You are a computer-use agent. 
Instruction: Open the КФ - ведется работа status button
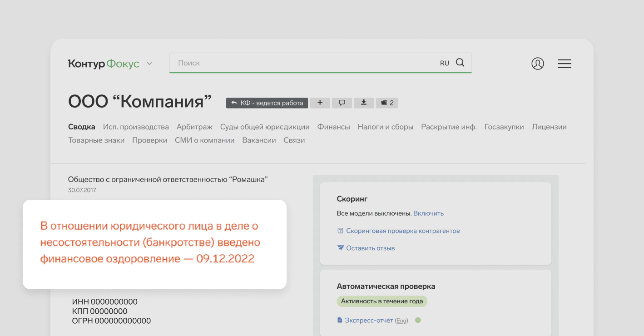(267, 103)
